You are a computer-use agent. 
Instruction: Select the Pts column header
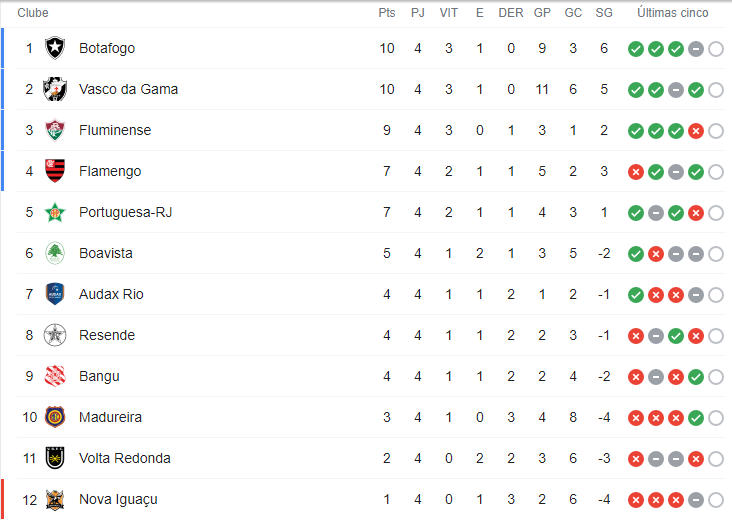pyautogui.click(x=387, y=13)
